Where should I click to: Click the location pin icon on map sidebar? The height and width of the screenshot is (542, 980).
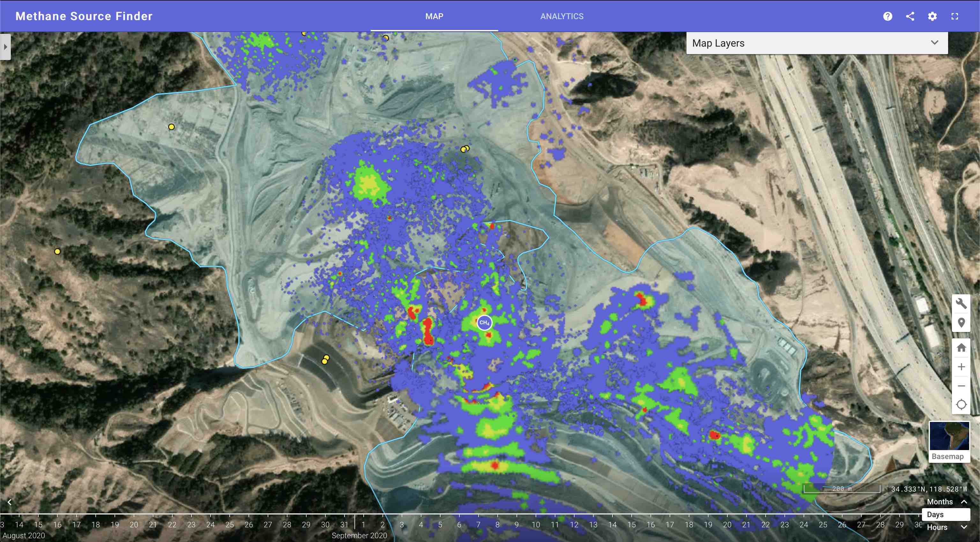pyautogui.click(x=962, y=322)
